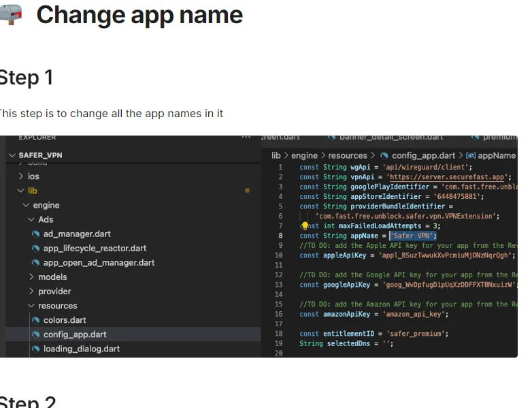Open the https://server.securefast.app link
Image resolution: width=532 pixels, height=408 pixels.
(x=446, y=177)
